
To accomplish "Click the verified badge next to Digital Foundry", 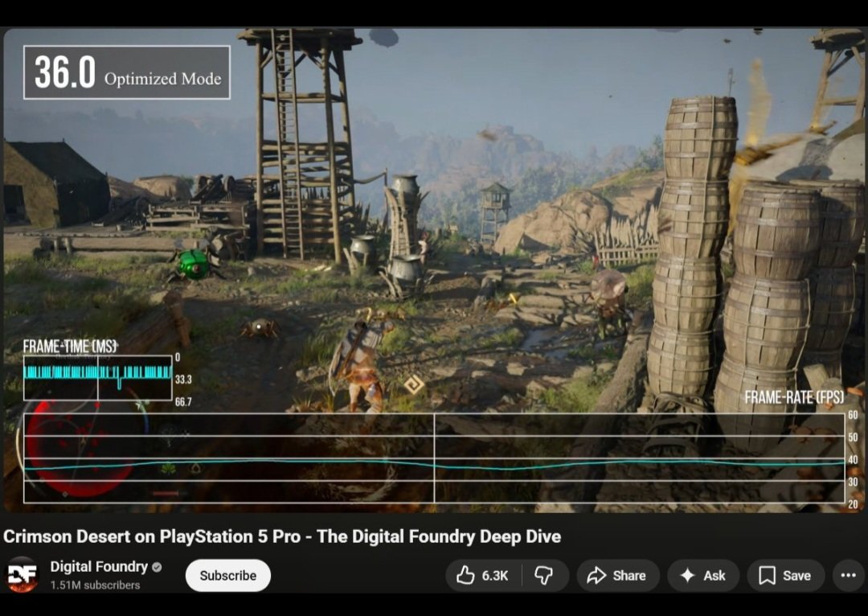I will click(157, 567).
